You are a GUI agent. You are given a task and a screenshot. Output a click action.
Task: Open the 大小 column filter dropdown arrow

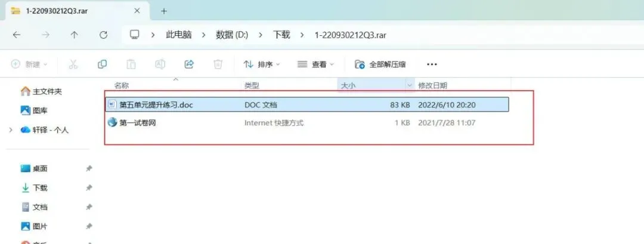409,85
